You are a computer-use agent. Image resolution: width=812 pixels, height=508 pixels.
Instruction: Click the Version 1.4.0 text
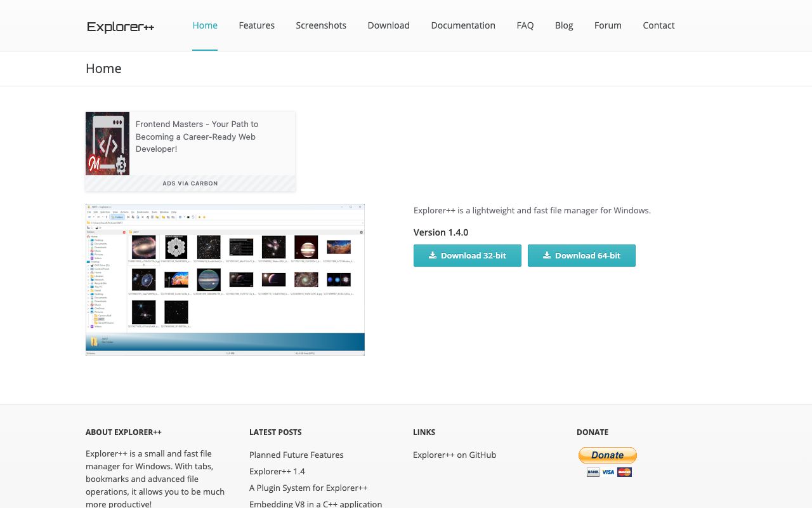tap(441, 232)
